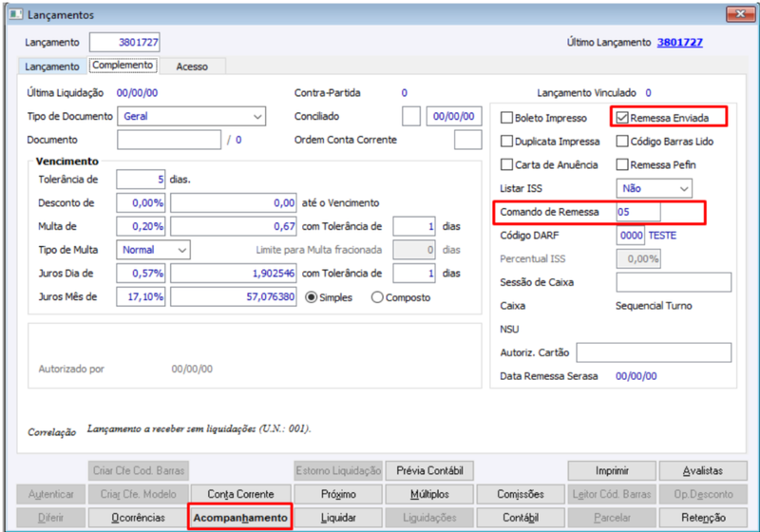Enable the Código Barras Lido checkbox
Screen dimensions: 760x532
click(622, 141)
